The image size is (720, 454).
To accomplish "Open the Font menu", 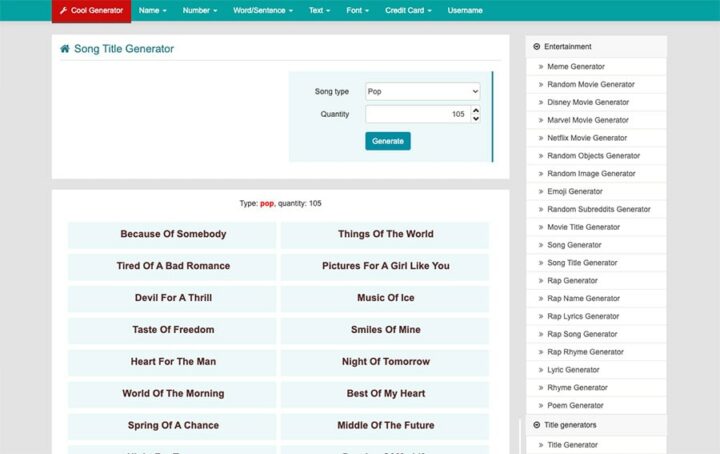I will 357,11.
